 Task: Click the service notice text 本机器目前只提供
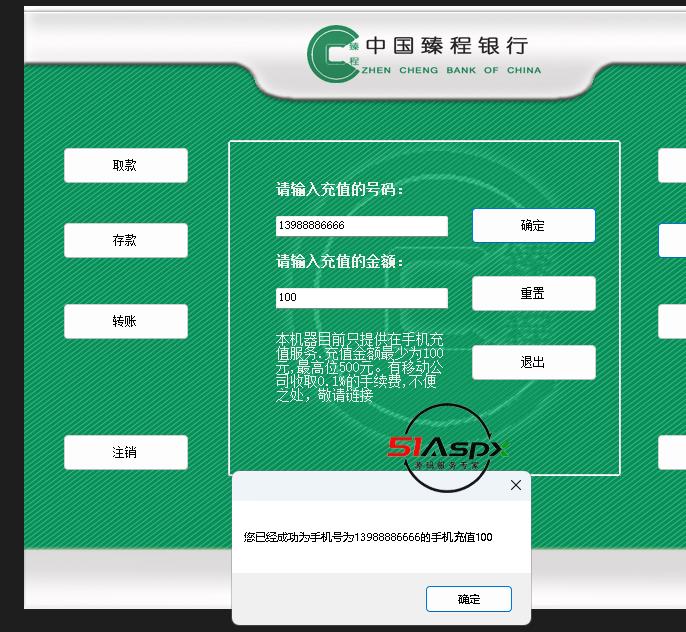click(360, 367)
